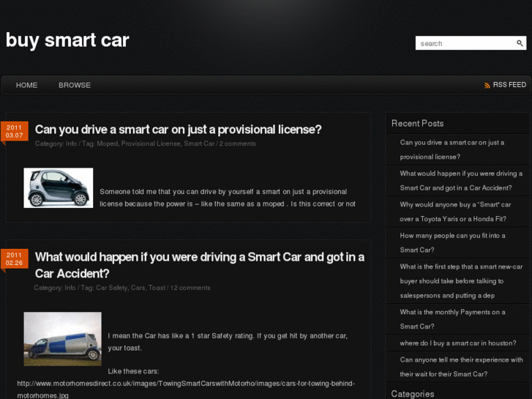Click the search magnifier icon

(x=520, y=43)
